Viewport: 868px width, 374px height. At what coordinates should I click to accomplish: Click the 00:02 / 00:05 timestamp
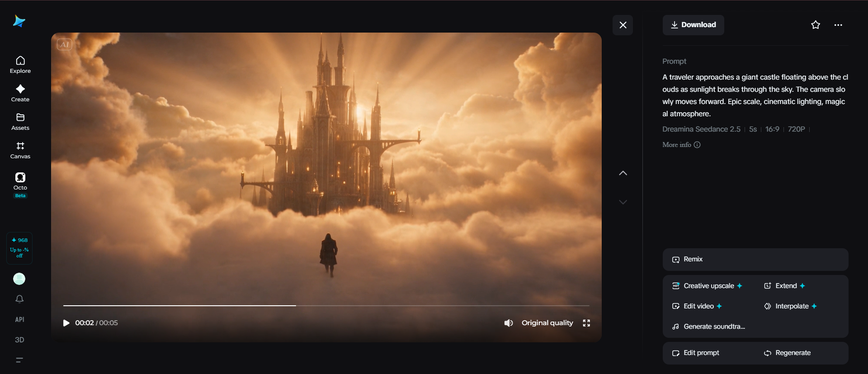(x=96, y=323)
